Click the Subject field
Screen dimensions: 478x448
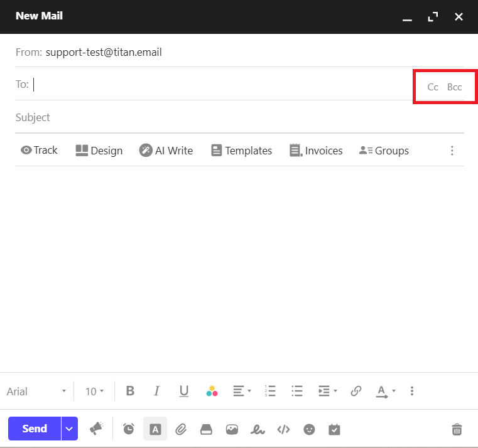click(239, 117)
